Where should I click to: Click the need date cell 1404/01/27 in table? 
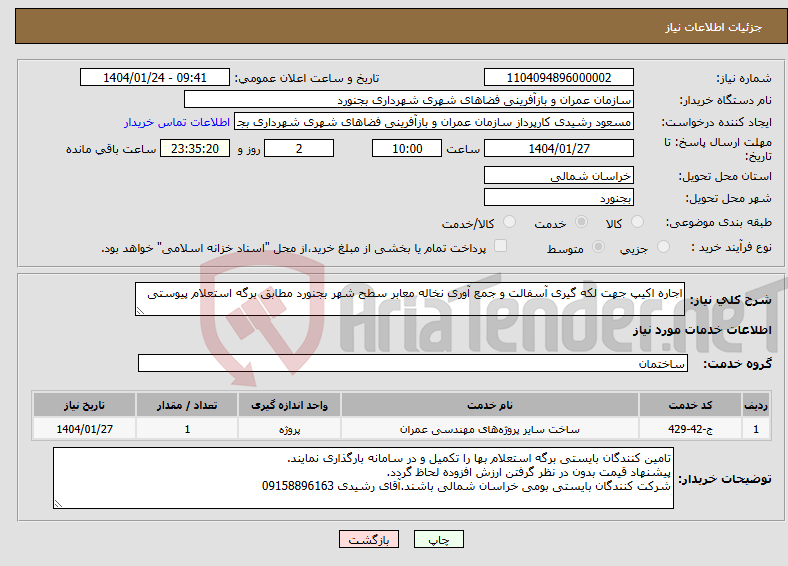tap(84, 429)
